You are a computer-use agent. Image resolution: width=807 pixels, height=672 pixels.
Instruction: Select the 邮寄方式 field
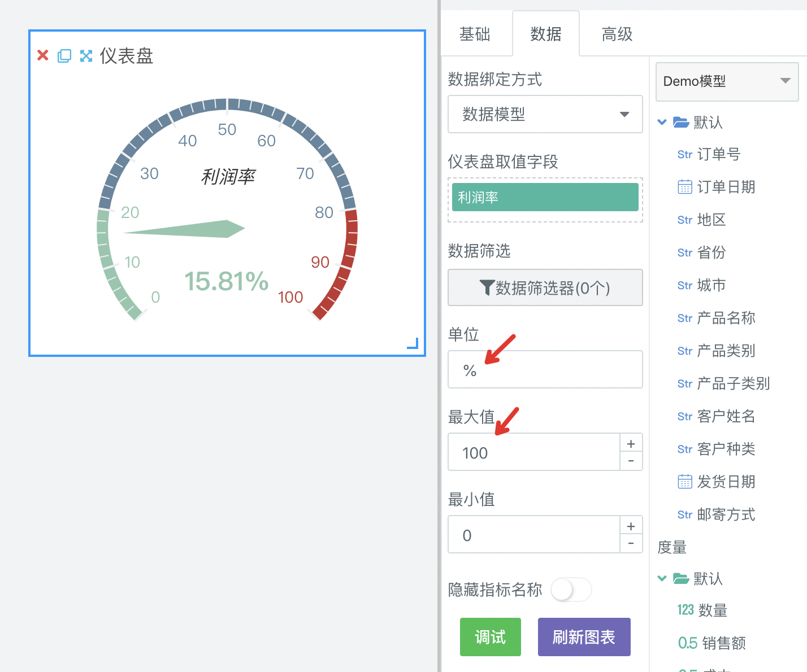(726, 515)
